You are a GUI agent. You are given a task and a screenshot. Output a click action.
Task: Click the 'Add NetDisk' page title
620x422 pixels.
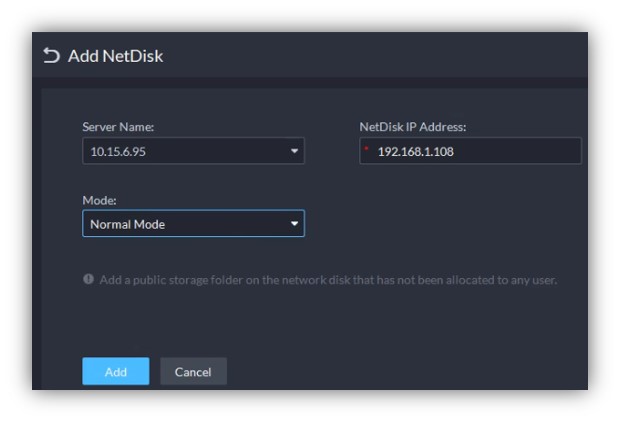pyautogui.click(x=115, y=56)
